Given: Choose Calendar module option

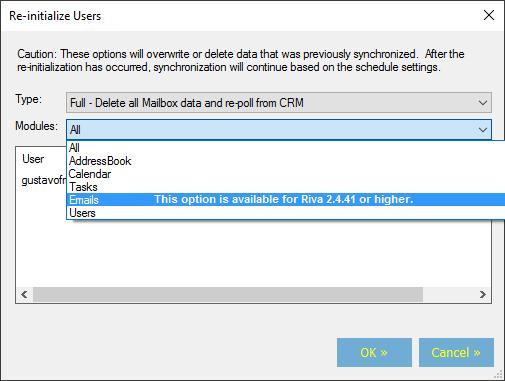Looking at the screenshot, I should click(286, 174).
